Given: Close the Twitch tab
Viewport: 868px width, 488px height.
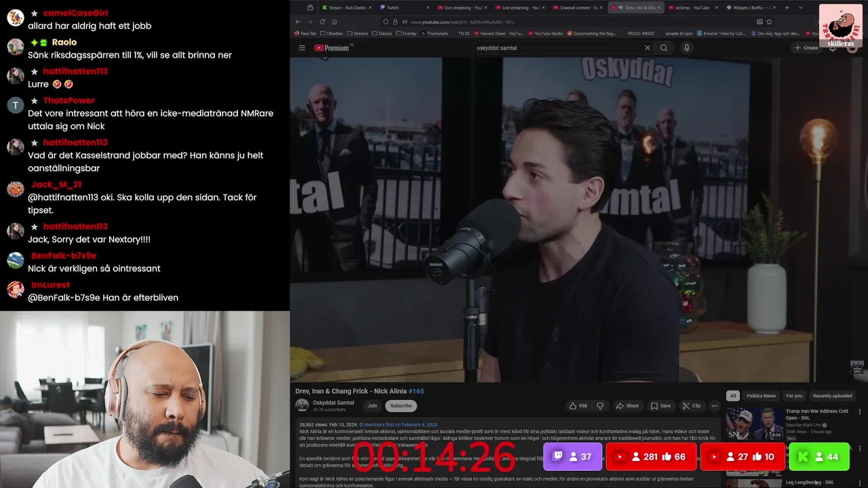Looking at the screenshot, I should pos(429,7).
